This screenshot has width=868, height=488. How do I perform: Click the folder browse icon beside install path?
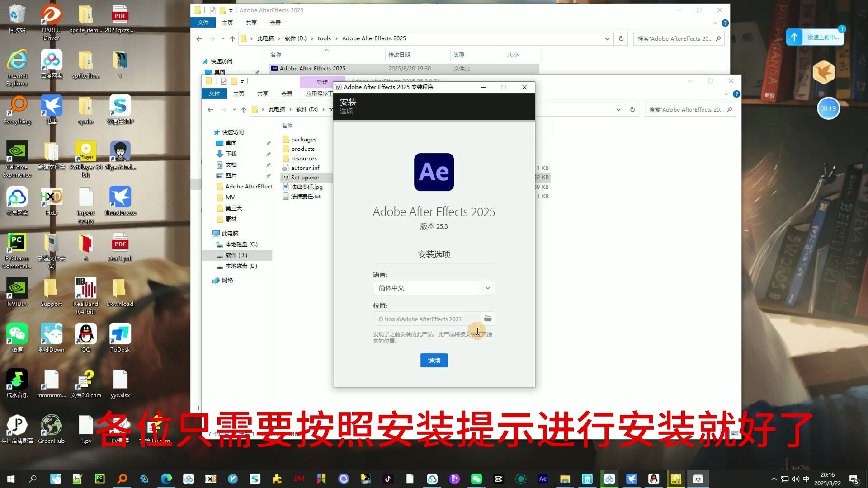487,319
